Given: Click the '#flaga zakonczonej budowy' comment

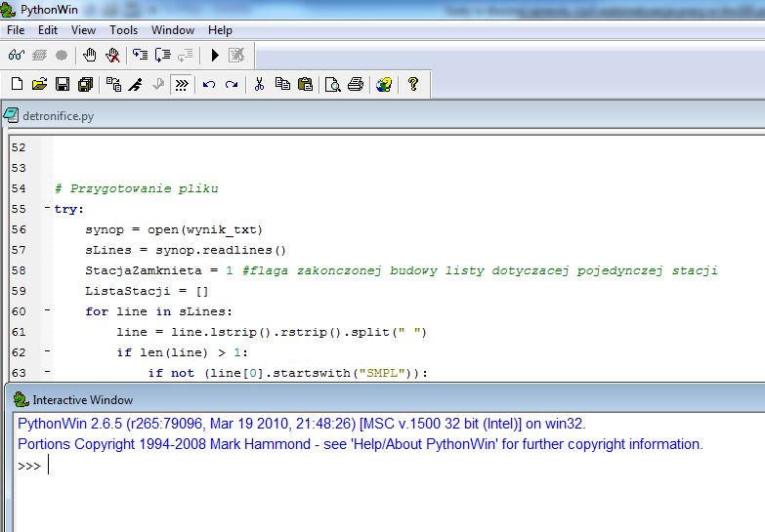Looking at the screenshot, I should click(x=480, y=270).
